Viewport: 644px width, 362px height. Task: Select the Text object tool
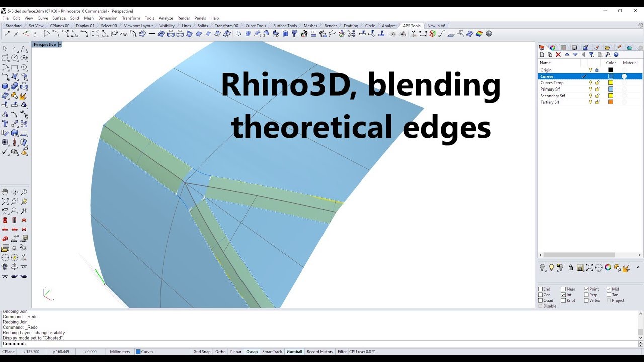(x=5, y=123)
